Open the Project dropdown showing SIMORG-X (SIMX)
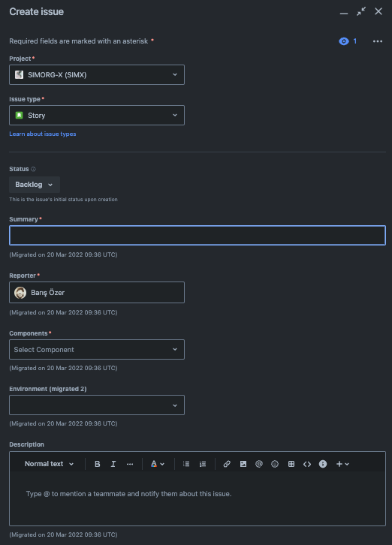 pyautogui.click(x=97, y=75)
